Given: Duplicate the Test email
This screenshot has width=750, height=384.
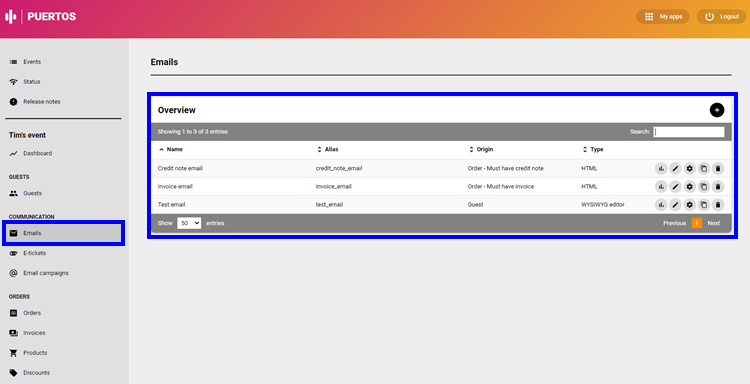Looking at the screenshot, I should pyautogui.click(x=704, y=205).
